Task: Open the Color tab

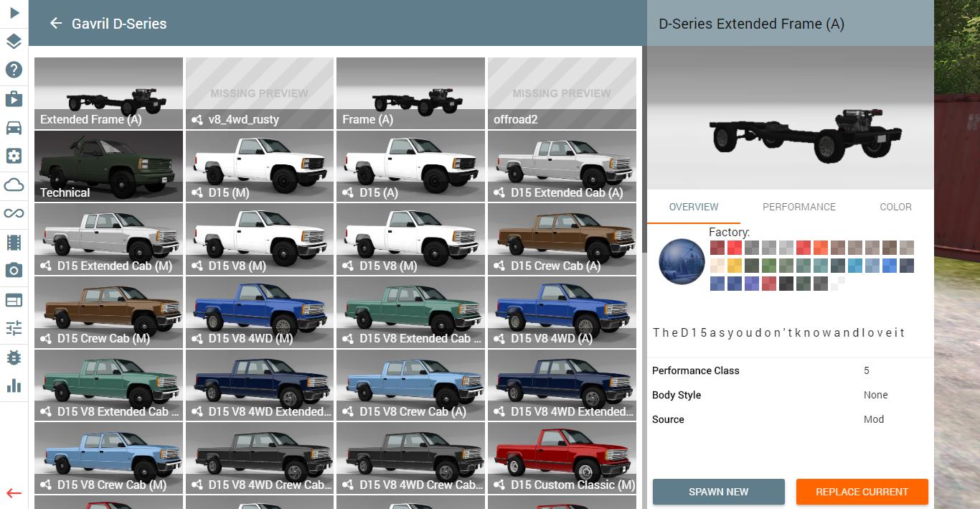Action: (x=895, y=207)
